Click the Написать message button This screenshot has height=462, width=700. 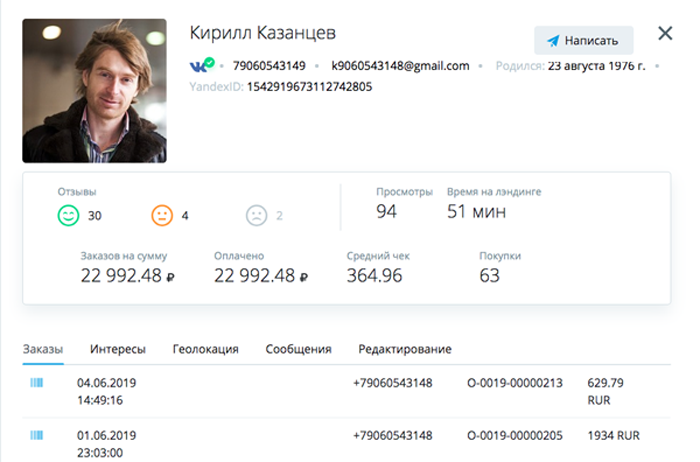(x=583, y=41)
